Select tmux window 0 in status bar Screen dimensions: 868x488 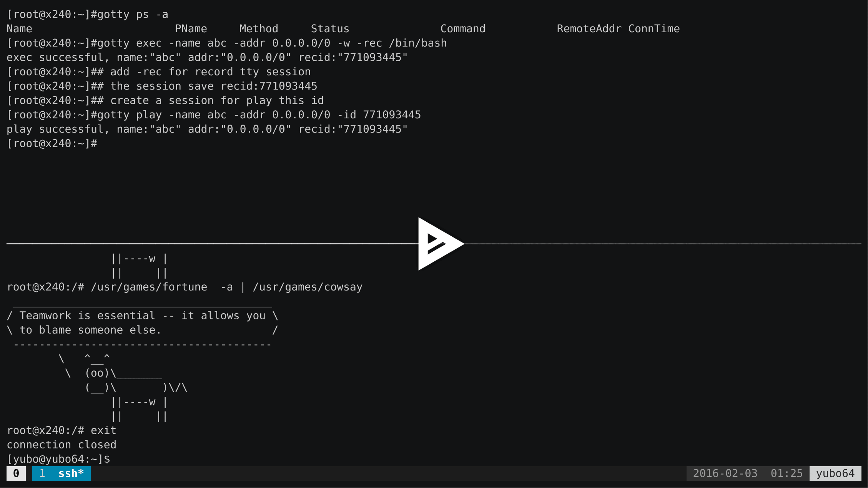[16, 473]
